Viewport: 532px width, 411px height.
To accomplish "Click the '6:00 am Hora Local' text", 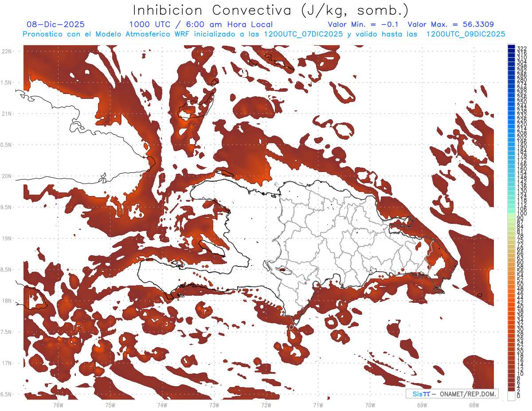I will pyautogui.click(x=229, y=24).
